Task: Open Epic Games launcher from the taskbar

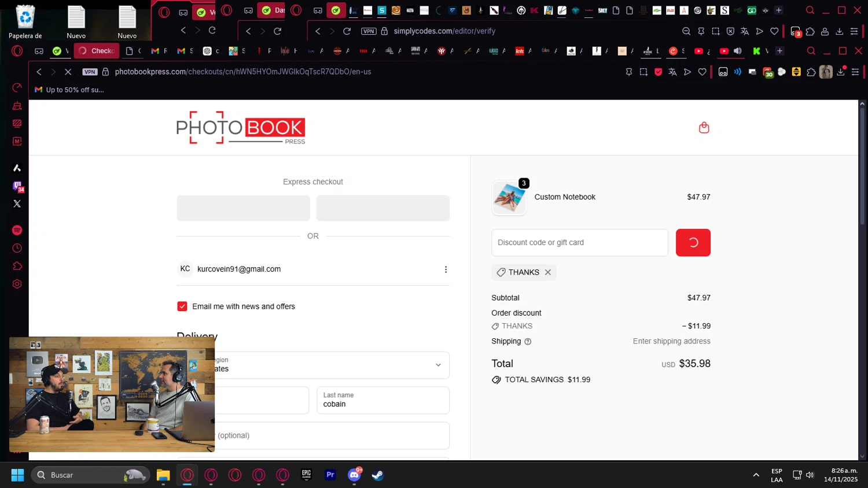Action: (x=307, y=475)
